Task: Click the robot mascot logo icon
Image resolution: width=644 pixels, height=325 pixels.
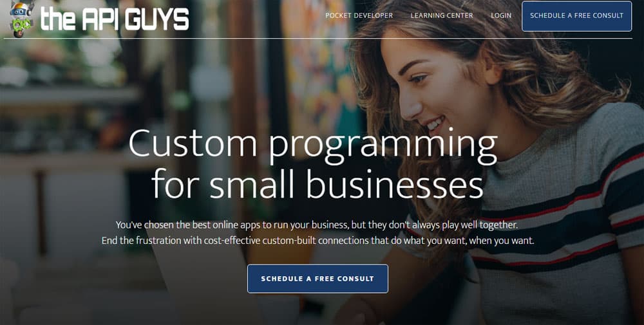Action: (21, 19)
